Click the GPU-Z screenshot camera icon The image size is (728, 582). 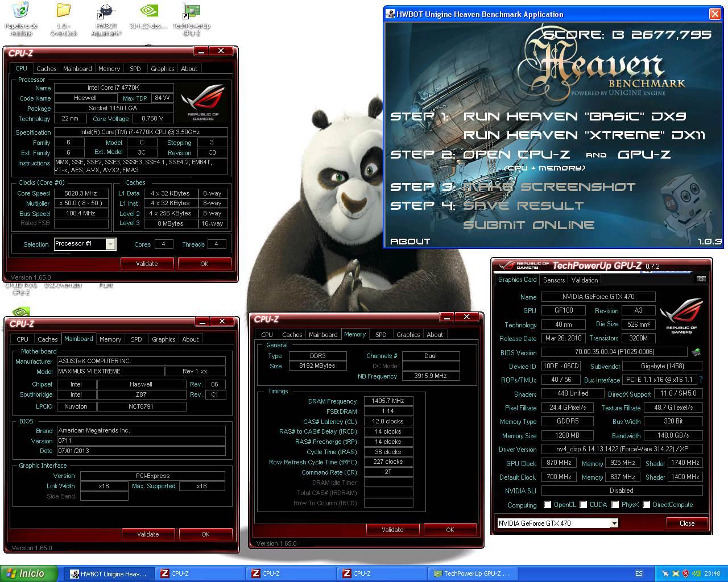(x=701, y=279)
